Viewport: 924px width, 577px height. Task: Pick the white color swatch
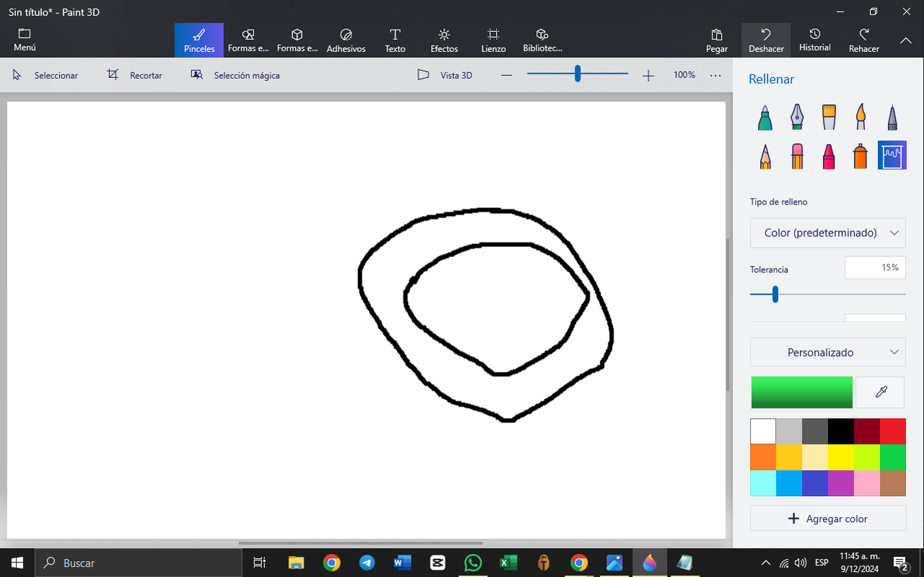click(x=763, y=431)
